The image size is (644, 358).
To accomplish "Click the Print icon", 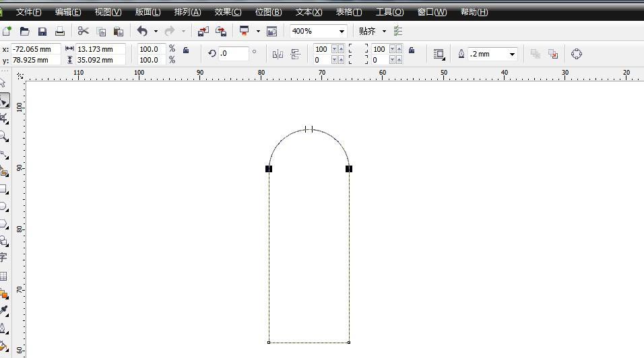I will pyautogui.click(x=60, y=31).
